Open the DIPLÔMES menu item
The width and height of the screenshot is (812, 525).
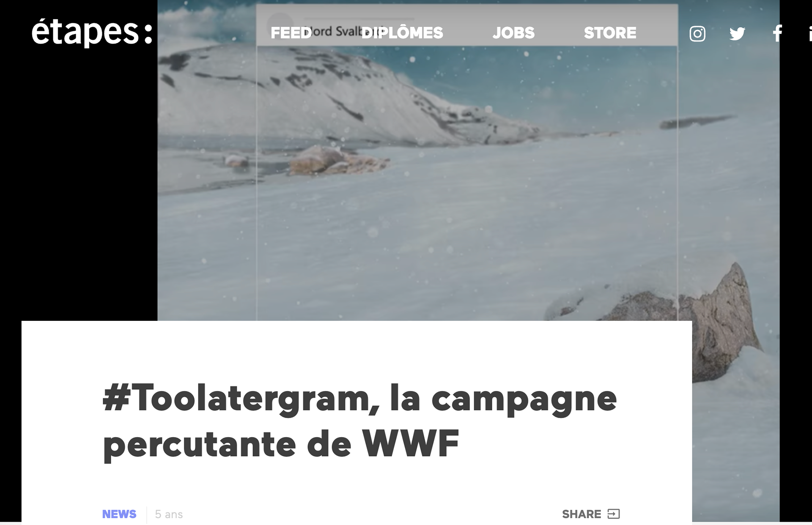pyautogui.click(x=402, y=33)
